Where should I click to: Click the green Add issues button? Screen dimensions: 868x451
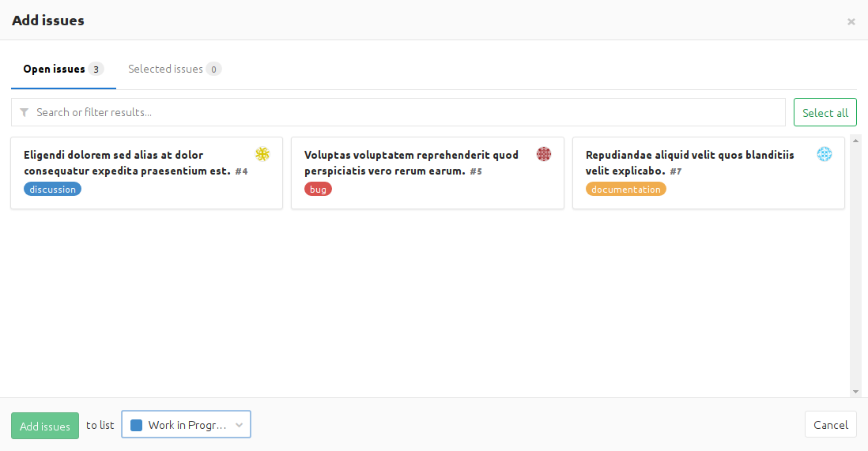(x=45, y=426)
